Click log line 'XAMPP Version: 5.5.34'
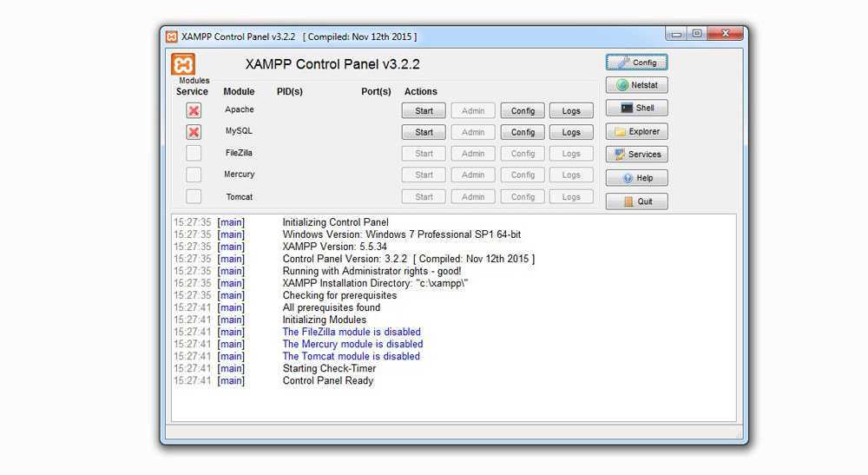This screenshot has width=868, height=475. [x=335, y=247]
